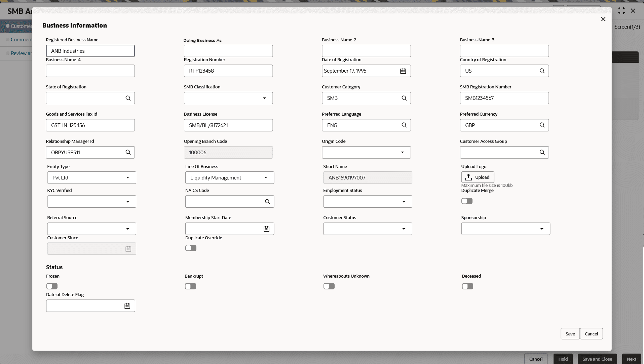
Task: Edit the Registered Business Name field
Action: [90, 51]
